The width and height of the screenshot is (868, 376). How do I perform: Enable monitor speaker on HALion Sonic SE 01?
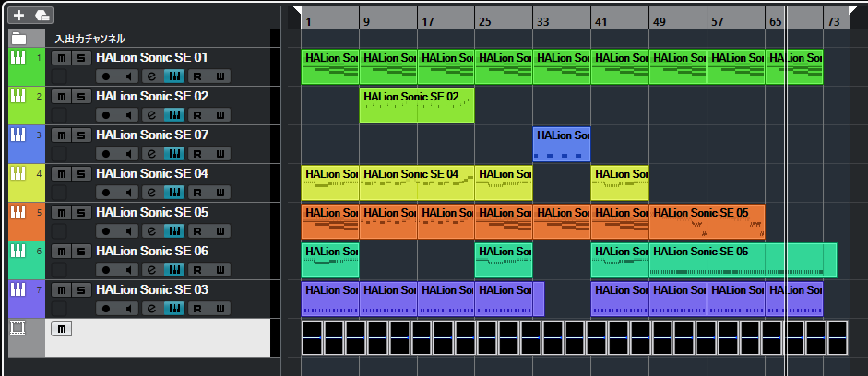pos(128,76)
